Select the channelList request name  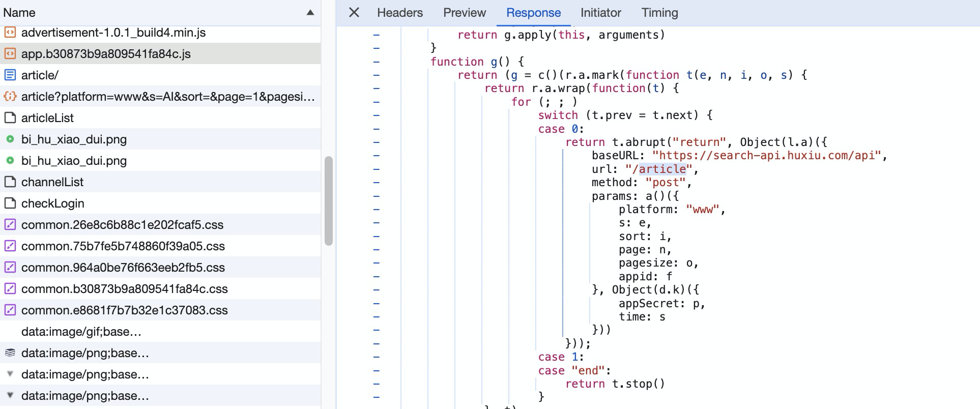pyautogui.click(x=52, y=182)
